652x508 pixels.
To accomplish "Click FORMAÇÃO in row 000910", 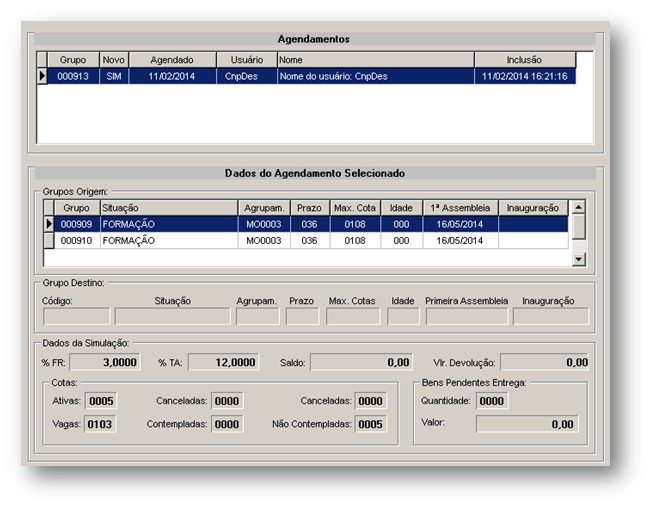I will (169, 241).
